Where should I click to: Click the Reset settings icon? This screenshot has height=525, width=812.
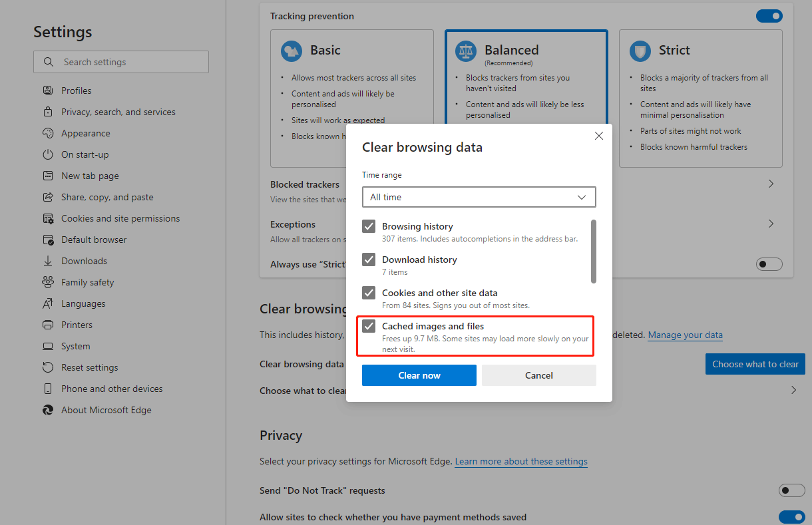coord(48,367)
